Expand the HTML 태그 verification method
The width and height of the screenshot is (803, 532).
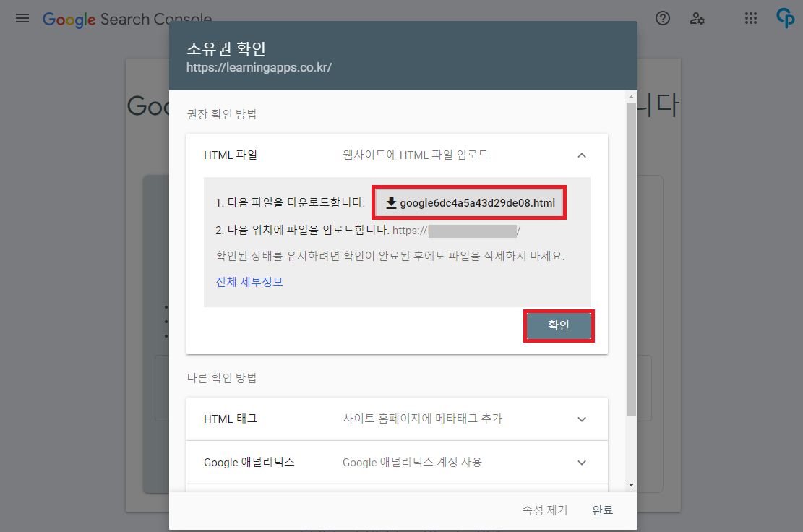582,418
